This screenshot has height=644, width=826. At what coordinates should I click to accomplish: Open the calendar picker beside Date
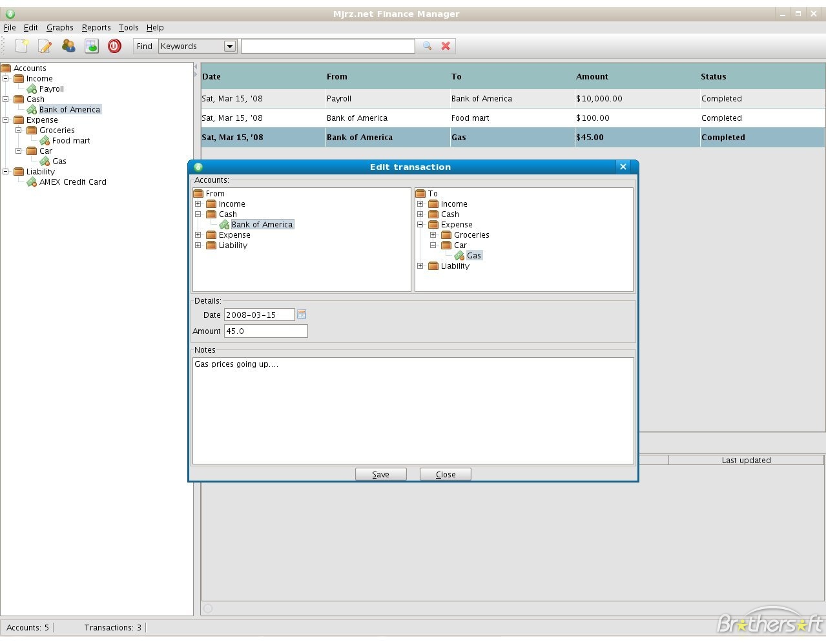click(302, 314)
